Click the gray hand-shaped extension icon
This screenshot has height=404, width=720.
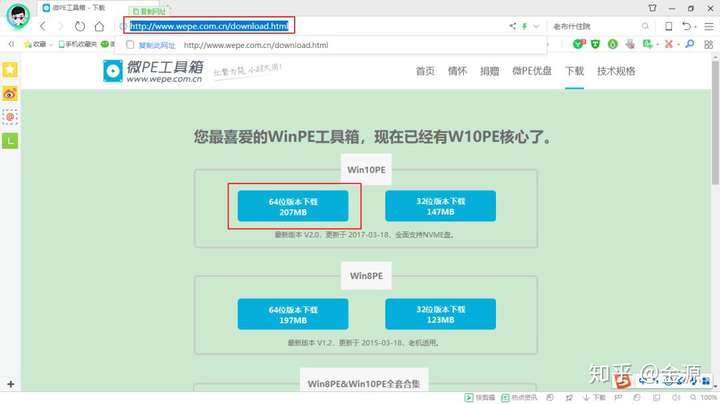pos(630,44)
